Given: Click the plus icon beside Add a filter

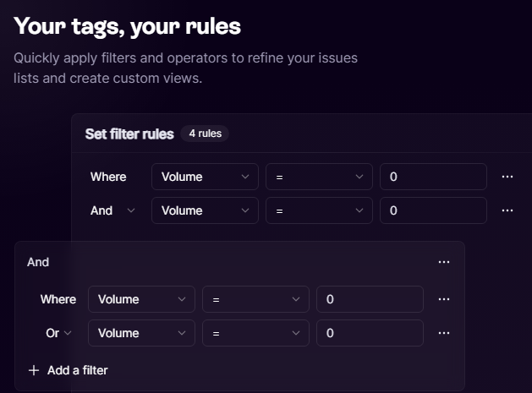Looking at the screenshot, I should (x=34, y=370).
